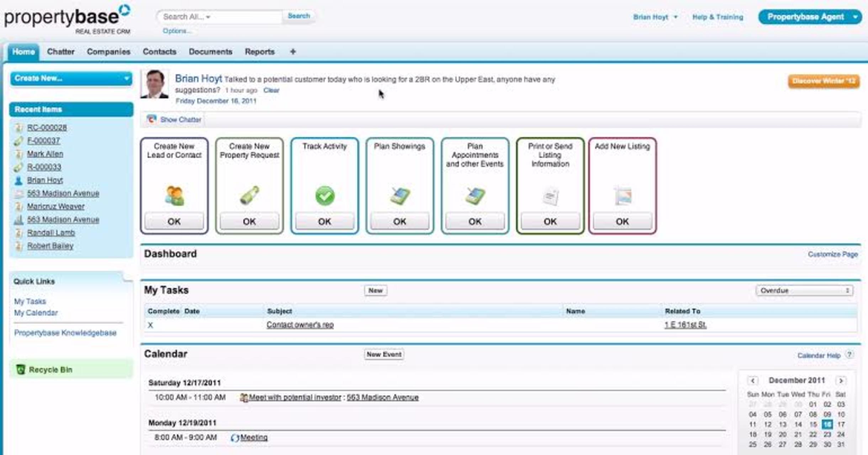This screenshot has width=868, height=455.
Task: Click the Show Chatter icon
Action: (x=152, y=119)
